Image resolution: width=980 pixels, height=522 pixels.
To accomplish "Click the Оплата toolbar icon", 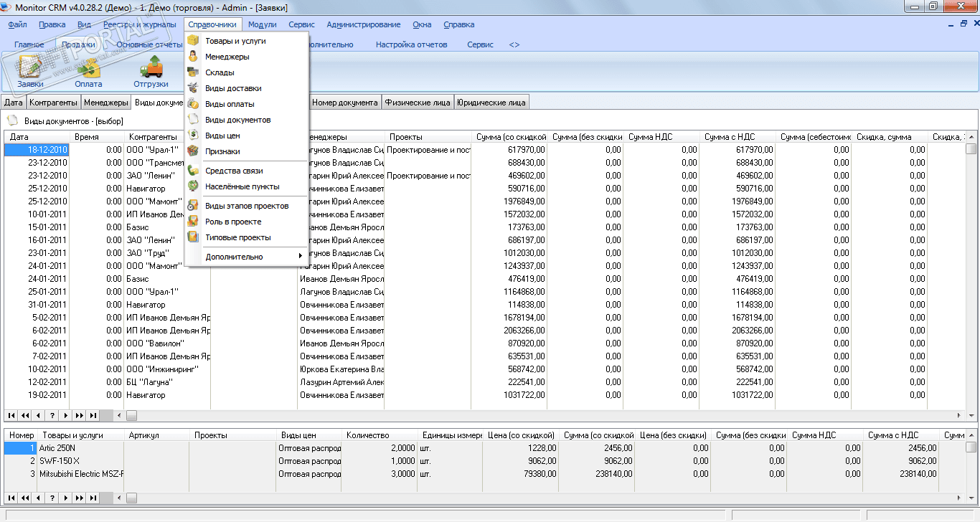I will pos(88,72).
